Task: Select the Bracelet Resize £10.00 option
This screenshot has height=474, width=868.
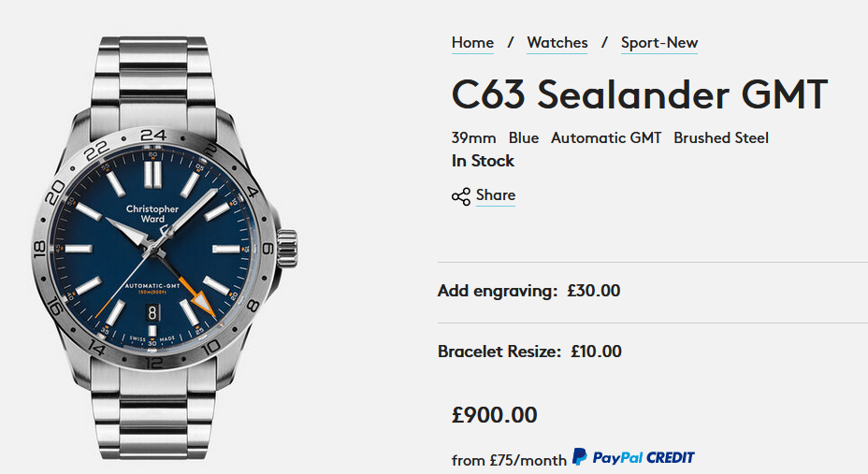Action: click(x=529, y=352)
